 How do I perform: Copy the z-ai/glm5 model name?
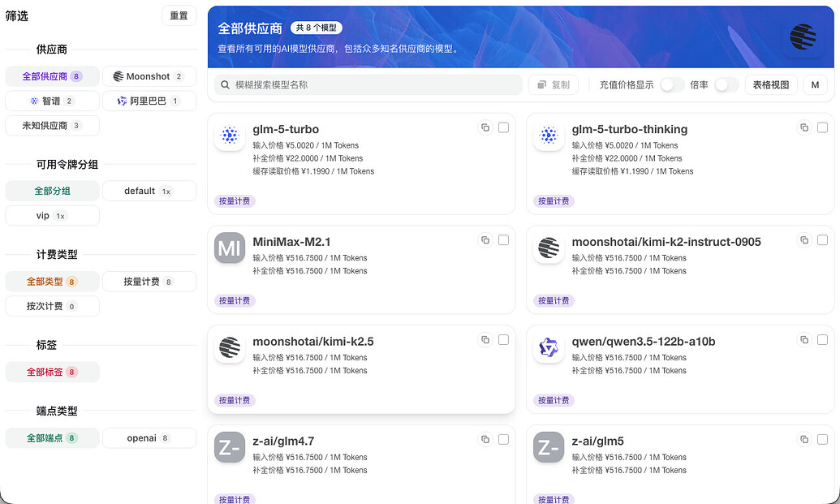tap(804, 439)
